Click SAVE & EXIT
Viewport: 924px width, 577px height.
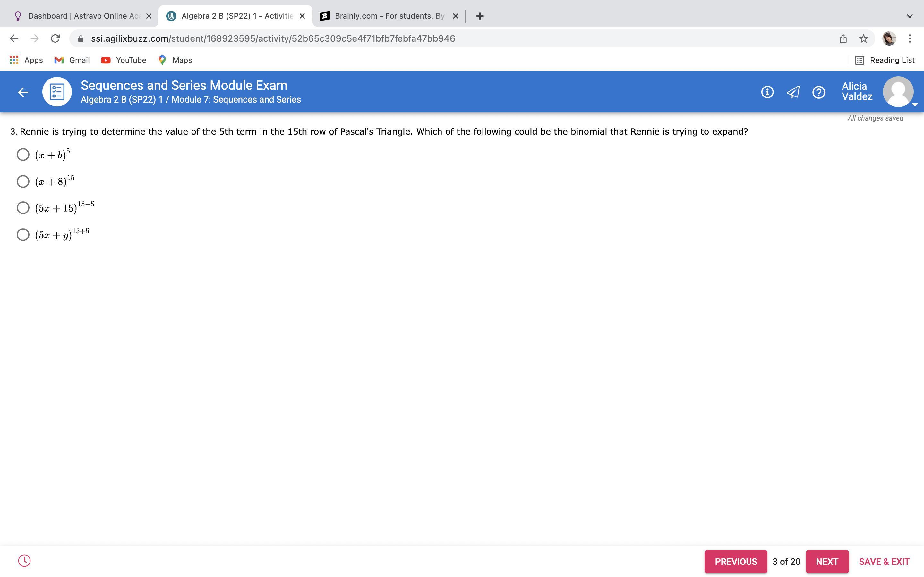click(x=884, y=561)
